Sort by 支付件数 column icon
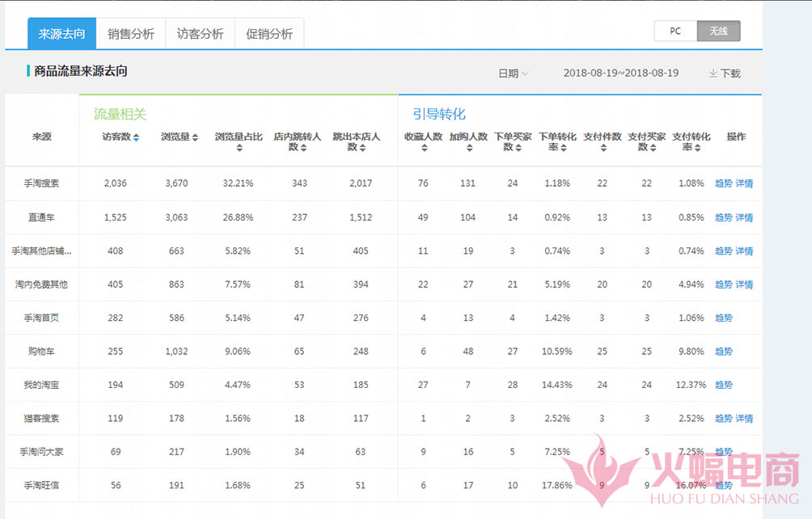Screen dimensions: 812x519 coord(602,148)
